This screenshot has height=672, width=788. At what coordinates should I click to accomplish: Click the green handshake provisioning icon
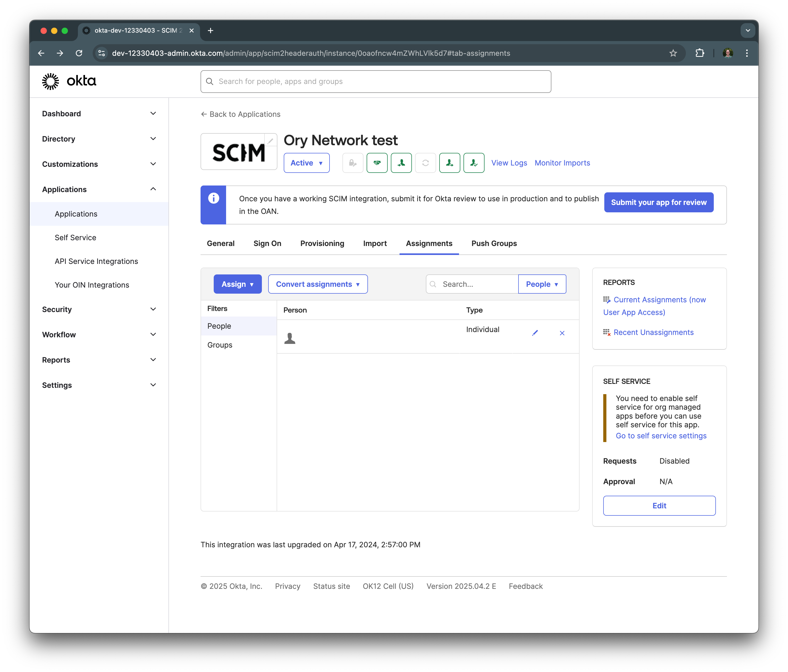pos(377,163)
